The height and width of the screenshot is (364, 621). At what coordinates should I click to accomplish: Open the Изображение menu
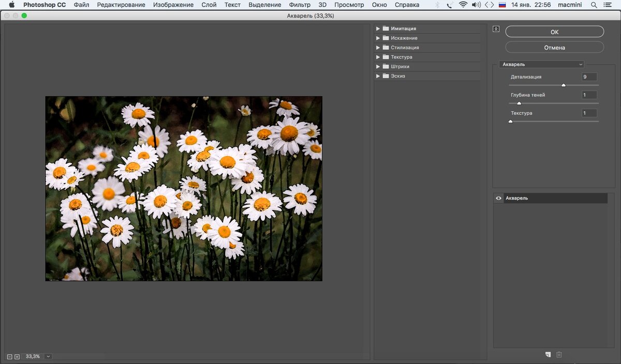pos(173,5)
